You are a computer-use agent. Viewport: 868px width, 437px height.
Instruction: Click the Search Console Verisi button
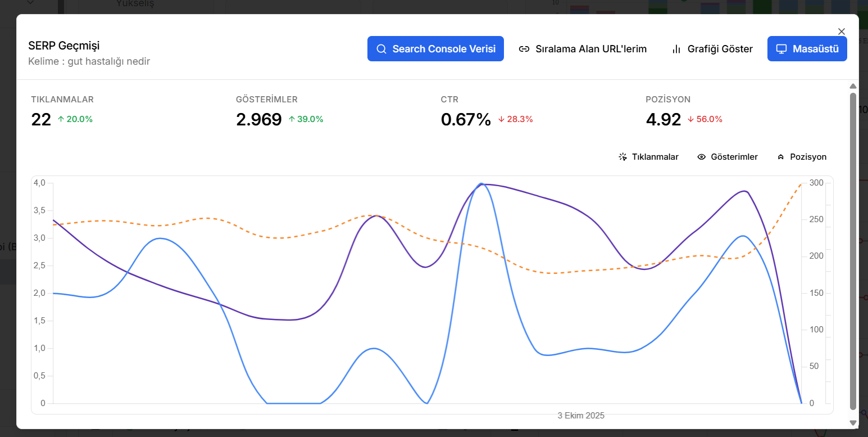[x=435, y=49]
